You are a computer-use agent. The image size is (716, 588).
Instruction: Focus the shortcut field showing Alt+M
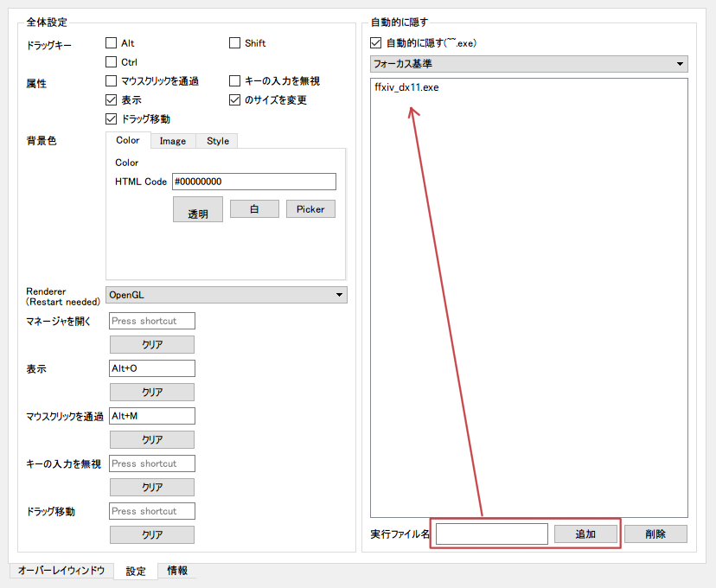152,416
